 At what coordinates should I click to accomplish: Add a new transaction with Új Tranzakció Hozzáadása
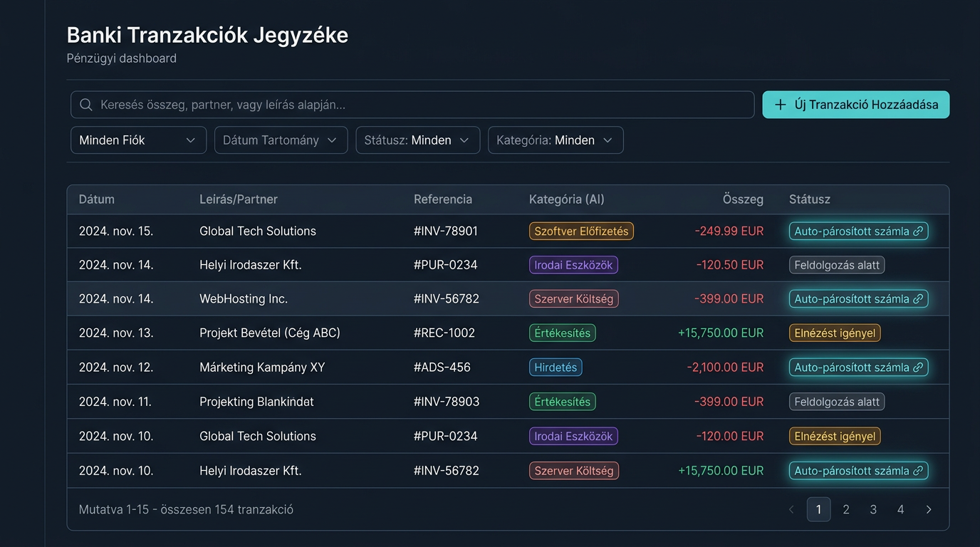click(855, 105)
